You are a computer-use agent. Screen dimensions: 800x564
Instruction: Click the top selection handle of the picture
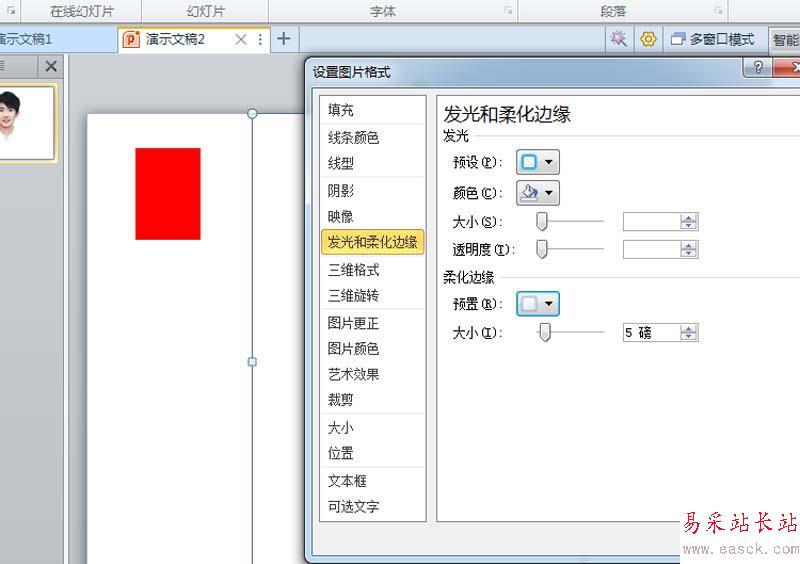pyautogui.click(x=252, y=113)
